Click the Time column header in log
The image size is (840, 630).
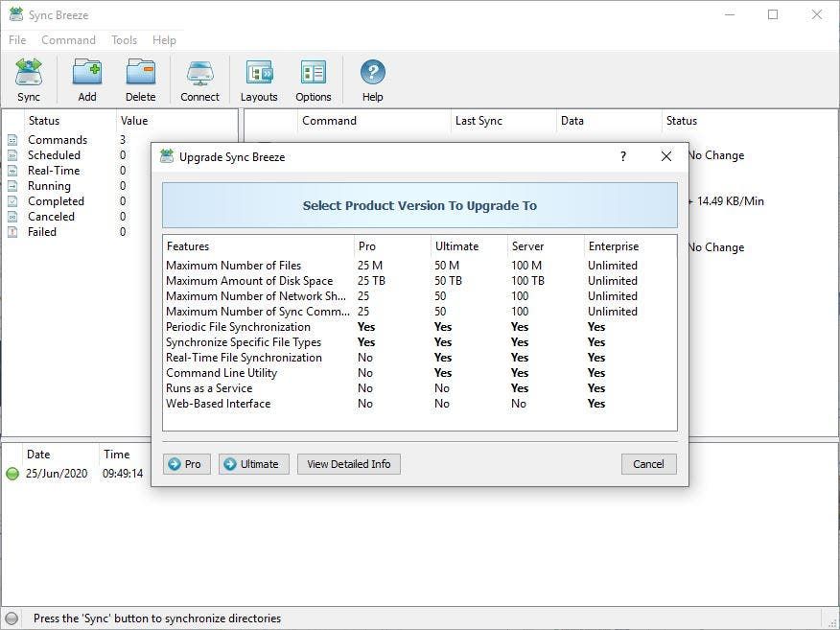click(x=125, y=455)
